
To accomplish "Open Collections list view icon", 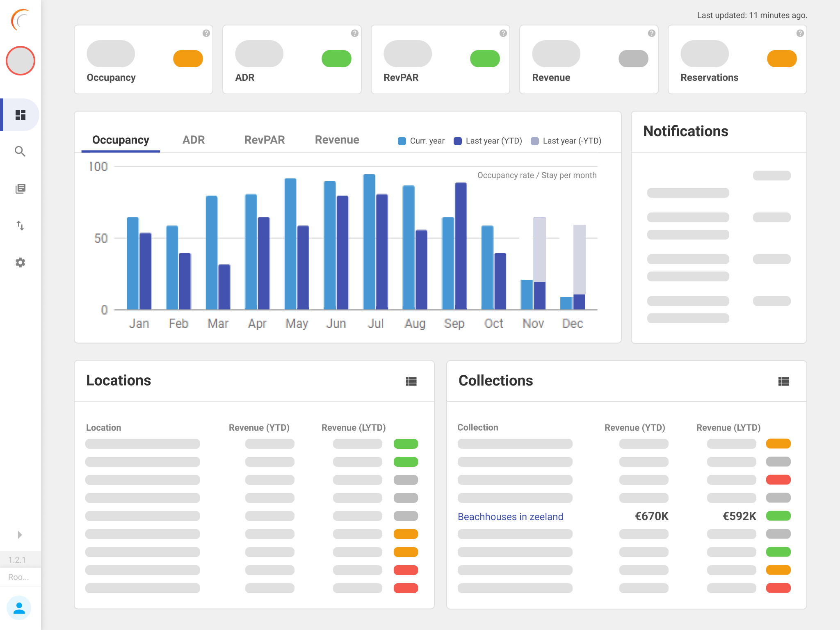I will pos(783,381).
